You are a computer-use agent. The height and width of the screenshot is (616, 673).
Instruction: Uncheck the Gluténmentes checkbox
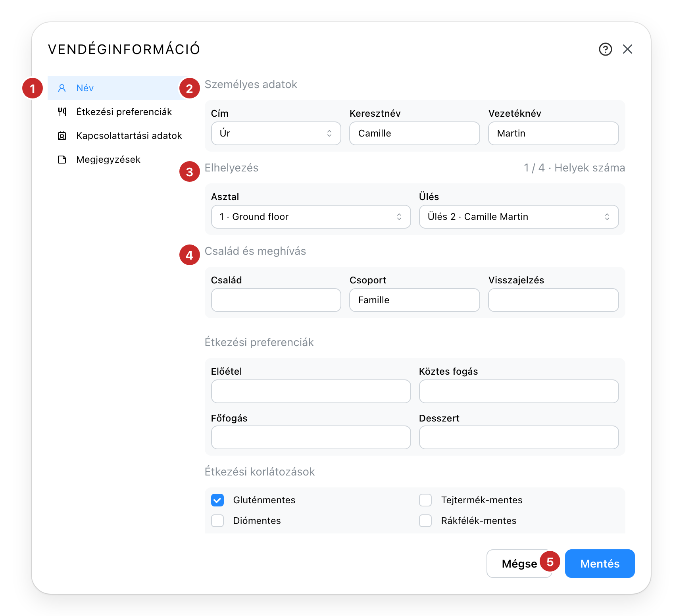pyautogui.click(x=217, y=500)
